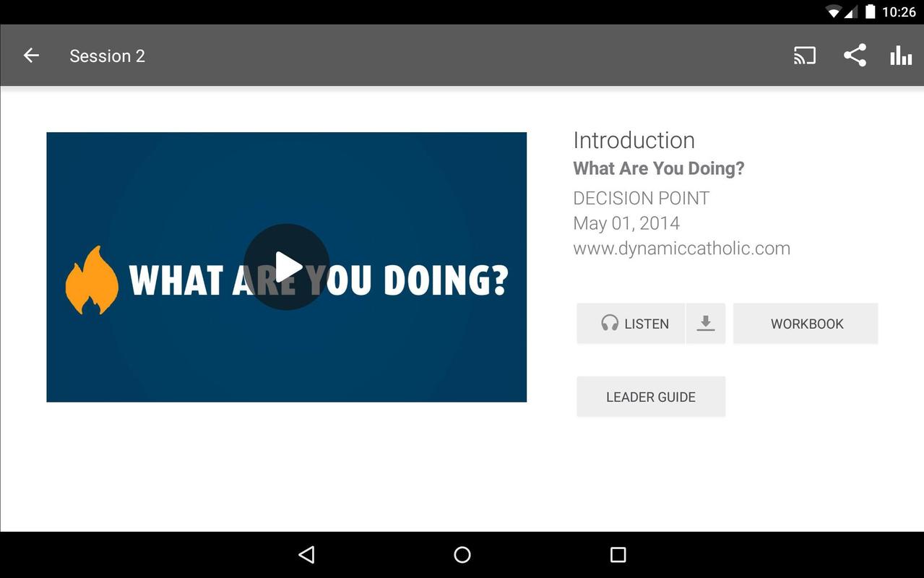Tap the flame logo on the video thumbnail
This screenshot has height=578, width=924.
[x=92, y=280]
